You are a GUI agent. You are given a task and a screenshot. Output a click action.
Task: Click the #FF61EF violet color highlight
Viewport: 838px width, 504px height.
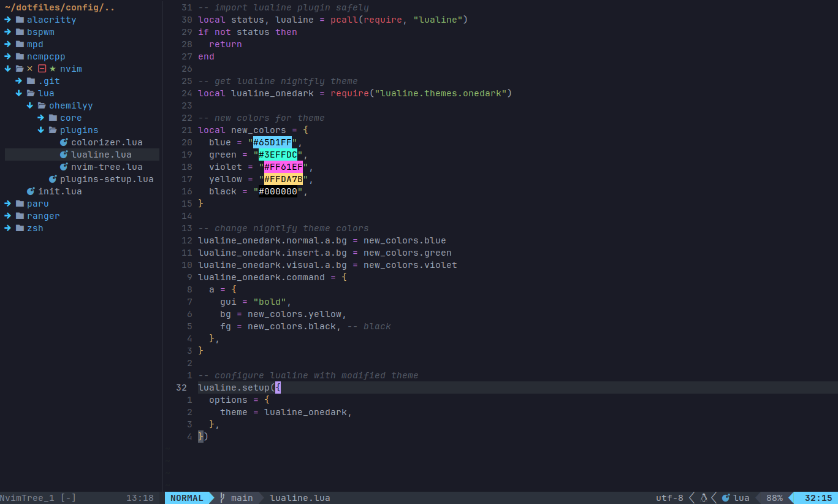(x=284, y=167)
